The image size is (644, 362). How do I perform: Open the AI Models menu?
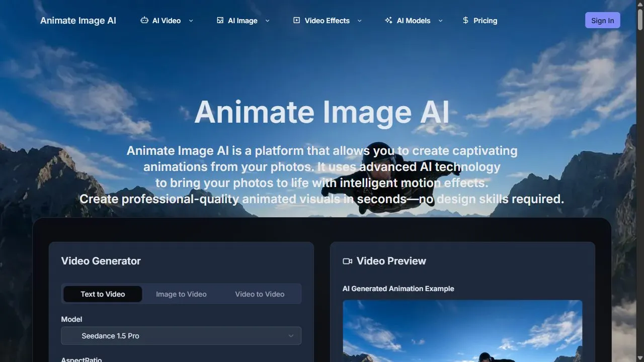[x=414, y=21]
